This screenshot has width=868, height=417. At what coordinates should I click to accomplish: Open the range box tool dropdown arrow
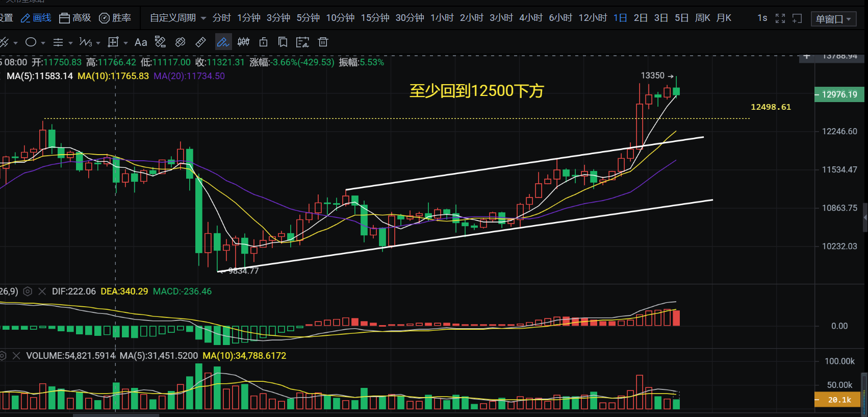(x=125, y=43)
